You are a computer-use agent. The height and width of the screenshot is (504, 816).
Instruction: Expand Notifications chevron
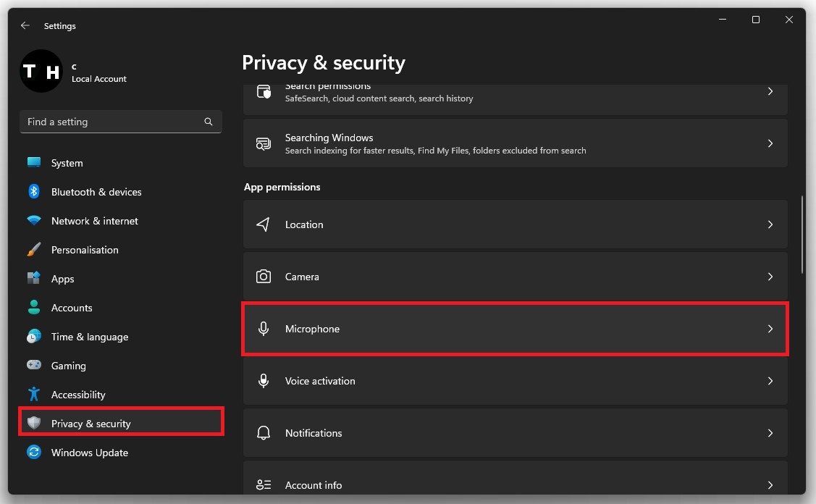pos(770,432)
